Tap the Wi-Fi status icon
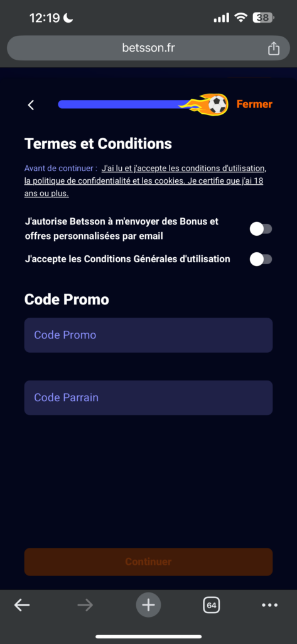Viewport: 297px width, 644px height. [x=240, y=17]
